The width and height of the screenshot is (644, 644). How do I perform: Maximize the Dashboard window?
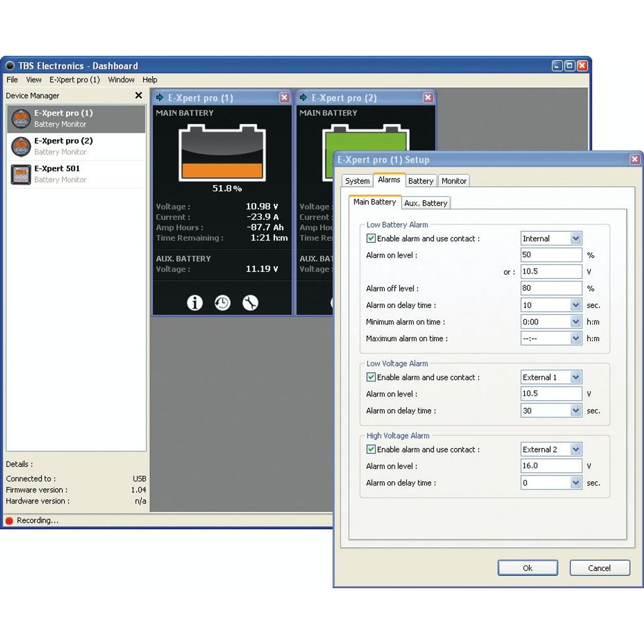point(569,66)
